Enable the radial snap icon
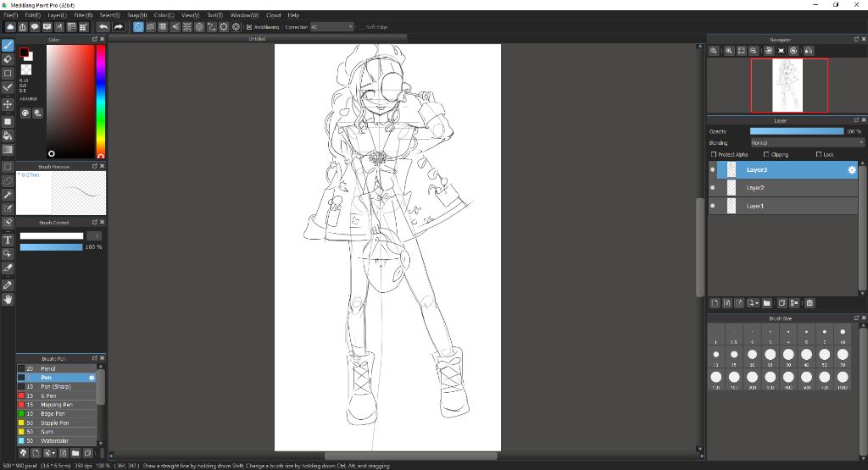 point(187,26)
